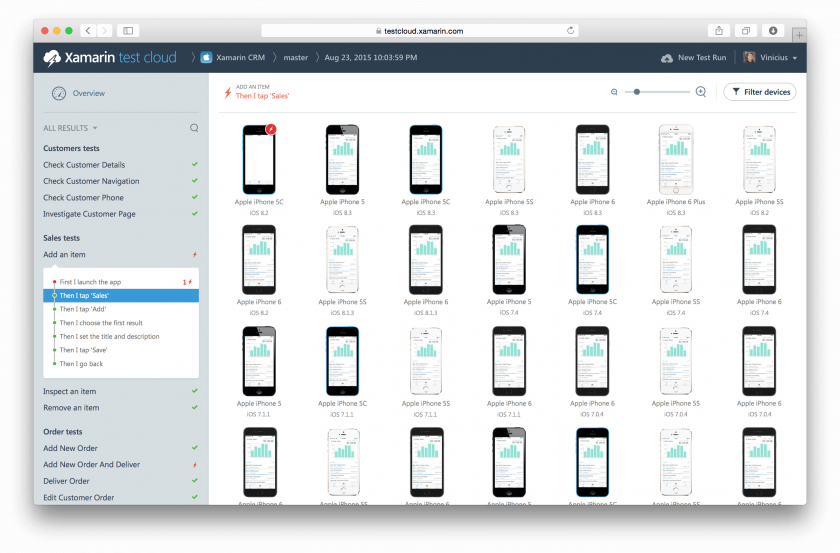
Task: Click the search icon in results sidebar
Action: pos(194,128)
